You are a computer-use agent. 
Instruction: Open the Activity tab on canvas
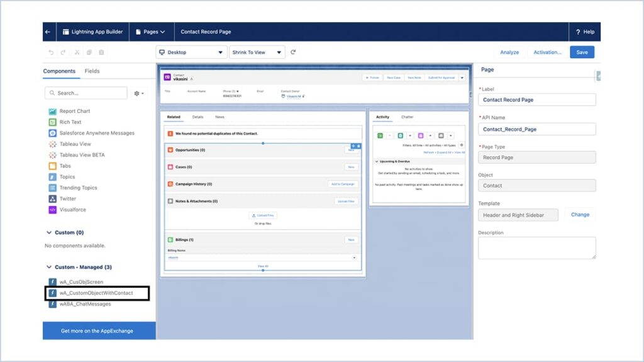pyautogui.click(x=382, y=117)
